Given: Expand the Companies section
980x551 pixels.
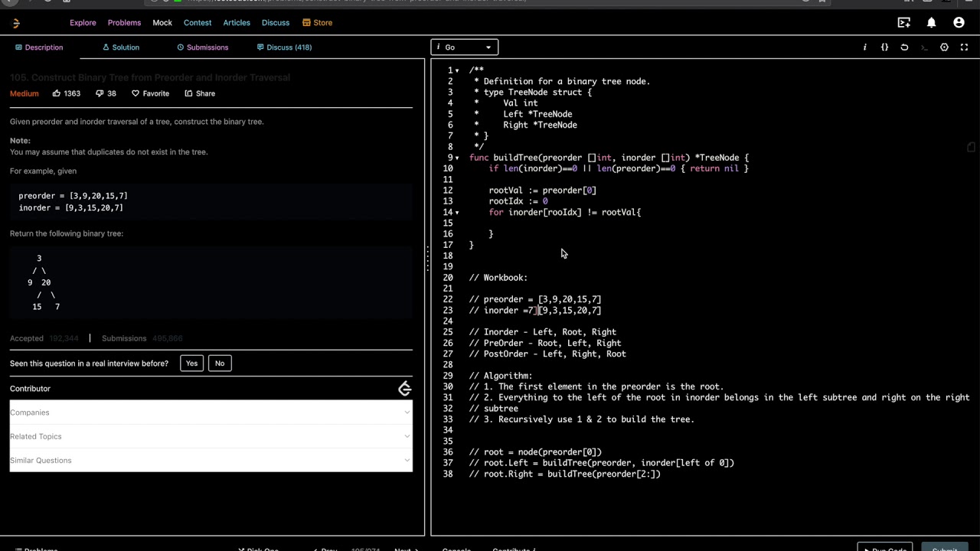Looking at the screenshot, I should (x=211, y=412).
